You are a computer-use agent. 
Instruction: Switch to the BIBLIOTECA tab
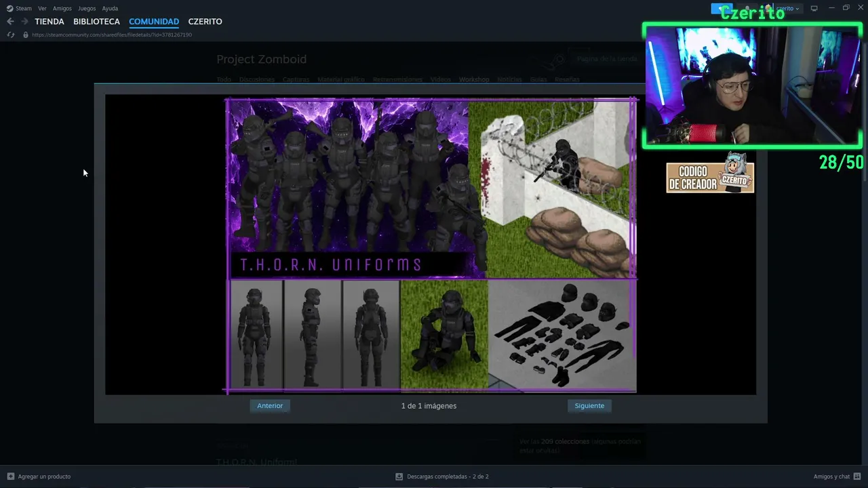click(96, 22)
